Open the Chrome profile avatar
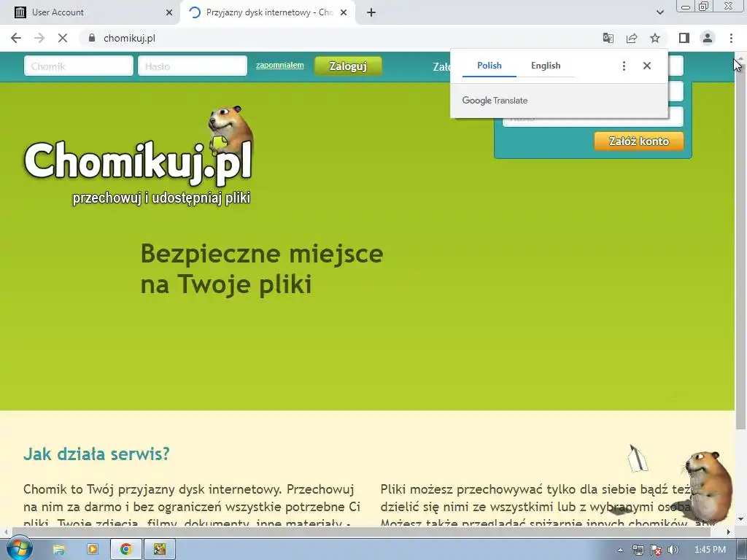 click(708, 38)
